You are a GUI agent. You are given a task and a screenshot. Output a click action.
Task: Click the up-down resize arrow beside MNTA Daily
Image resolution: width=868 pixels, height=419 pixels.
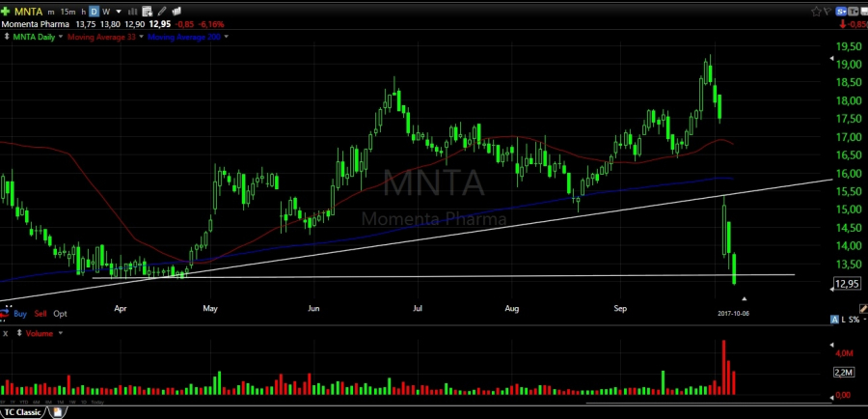[x=6, y=37]
